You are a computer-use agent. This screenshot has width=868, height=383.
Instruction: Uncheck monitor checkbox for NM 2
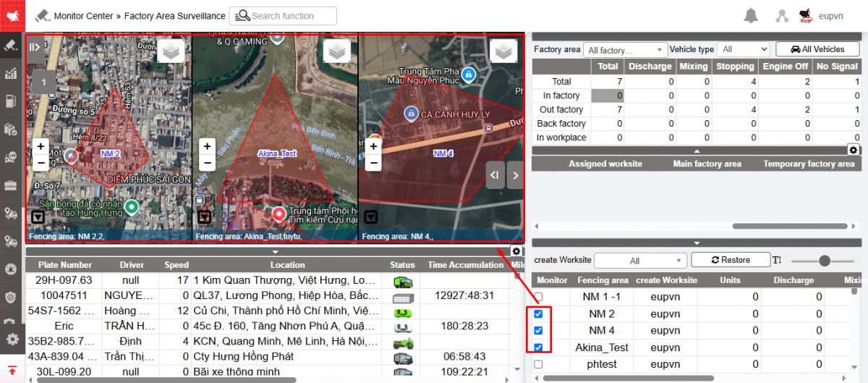click(x=538, y=314)
